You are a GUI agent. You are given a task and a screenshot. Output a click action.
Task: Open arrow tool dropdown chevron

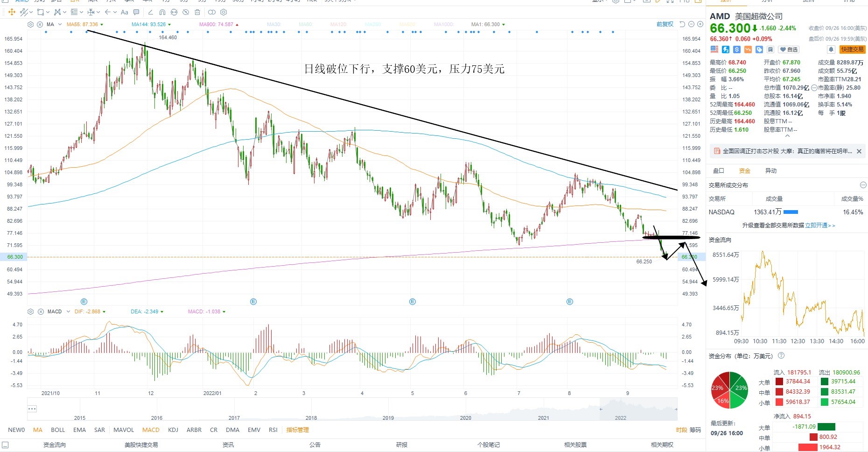tap(115, 12)
